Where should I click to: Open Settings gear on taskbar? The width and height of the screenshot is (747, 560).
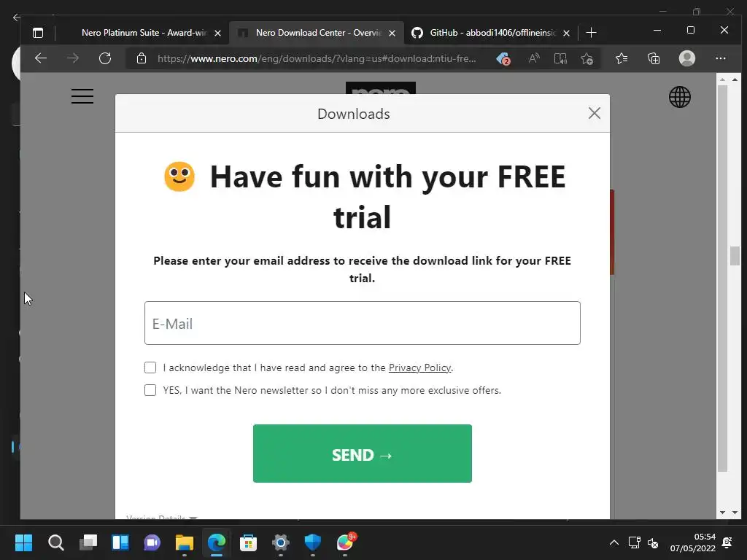coord(281,542)
